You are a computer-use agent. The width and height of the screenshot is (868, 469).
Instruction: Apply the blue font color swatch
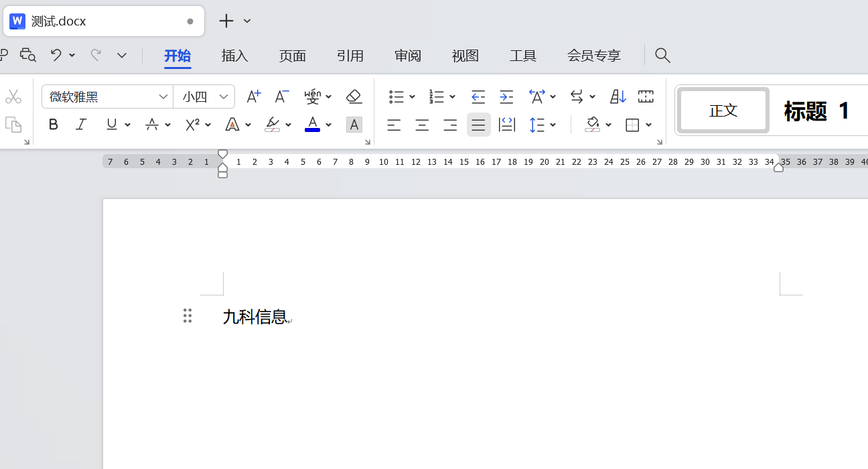312,125
